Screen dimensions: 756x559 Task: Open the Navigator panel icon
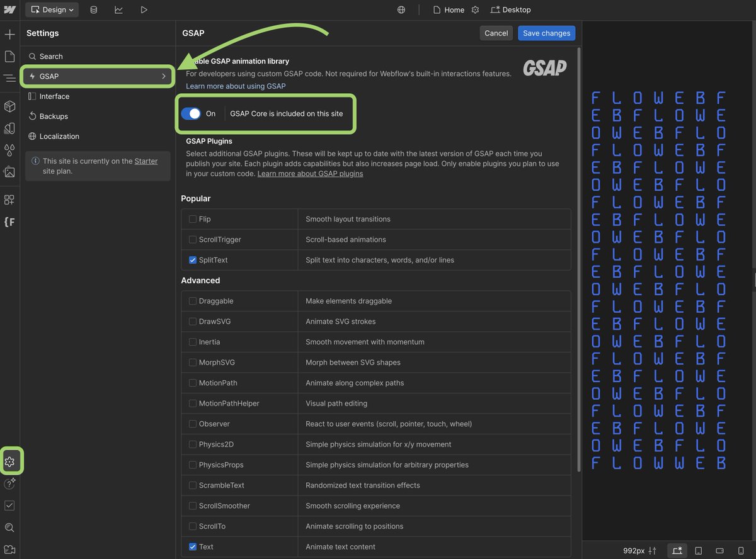click(9, 78)
